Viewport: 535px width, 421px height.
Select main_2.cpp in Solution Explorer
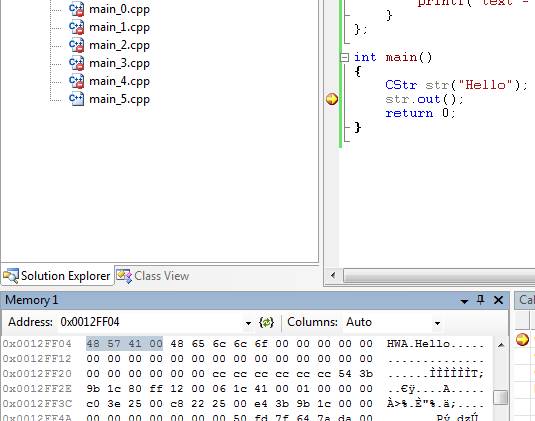click(x=119, y=45)
